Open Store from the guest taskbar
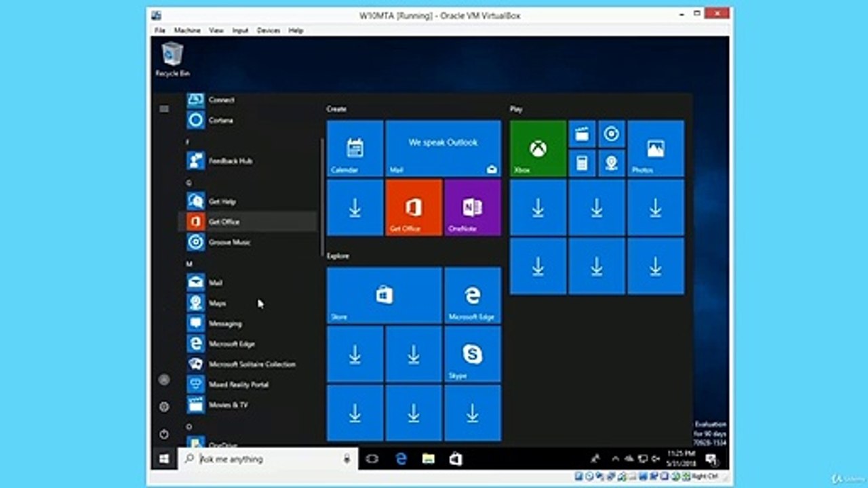 (456, 459)
